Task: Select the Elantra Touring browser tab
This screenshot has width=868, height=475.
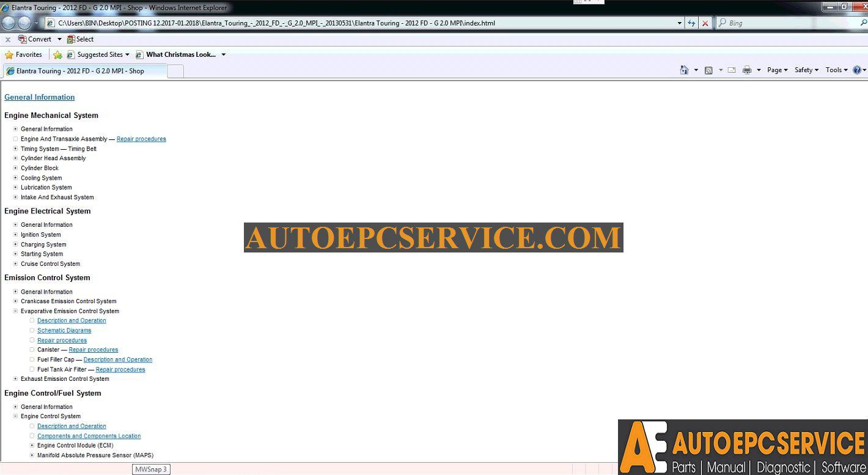Action: [84, 71]
